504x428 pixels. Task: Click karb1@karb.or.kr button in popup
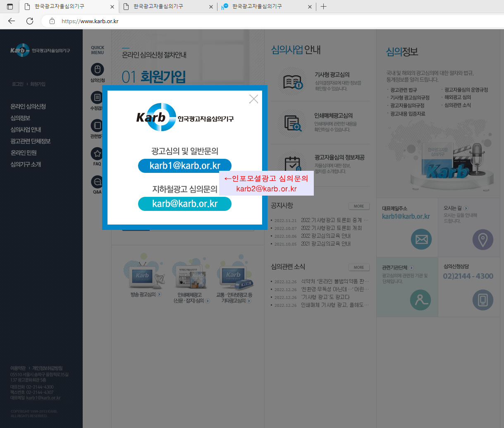tap(185, 166)
